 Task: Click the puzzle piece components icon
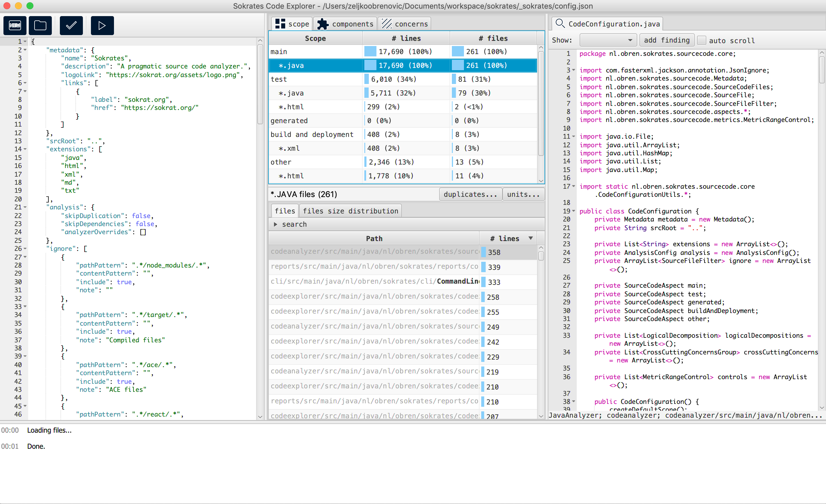[323, 24]
